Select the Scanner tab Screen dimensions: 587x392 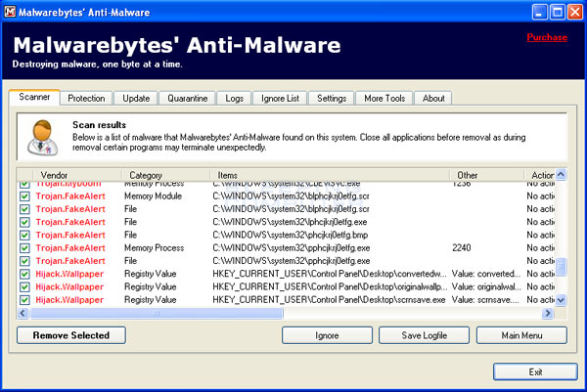click(x=34, y=97)
